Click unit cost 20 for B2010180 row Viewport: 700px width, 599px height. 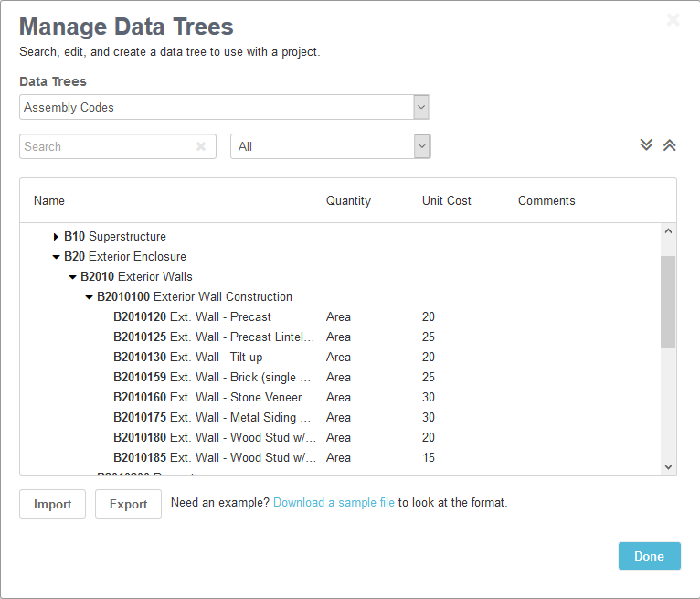[428, 437]
